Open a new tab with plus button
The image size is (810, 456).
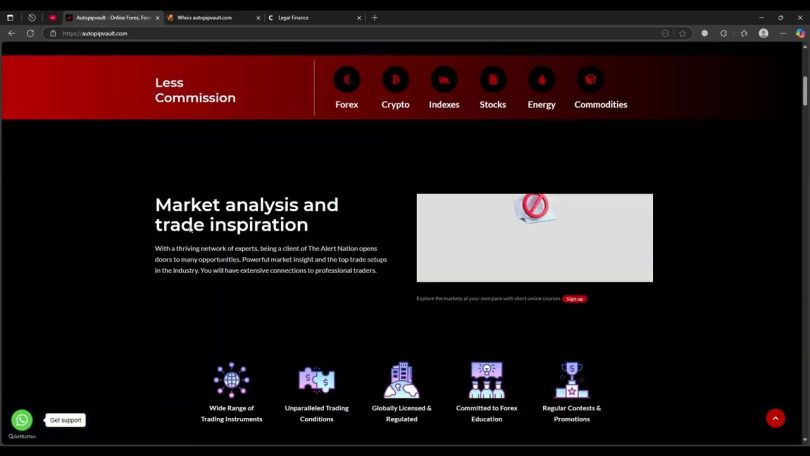(x=375, y=18)
